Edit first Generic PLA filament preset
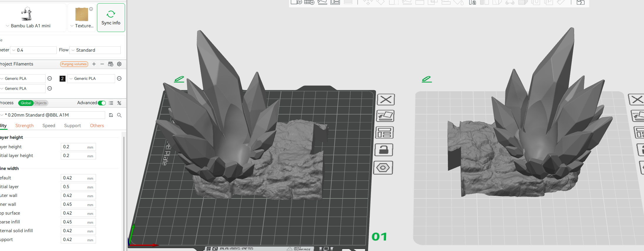 pos(50,78)
